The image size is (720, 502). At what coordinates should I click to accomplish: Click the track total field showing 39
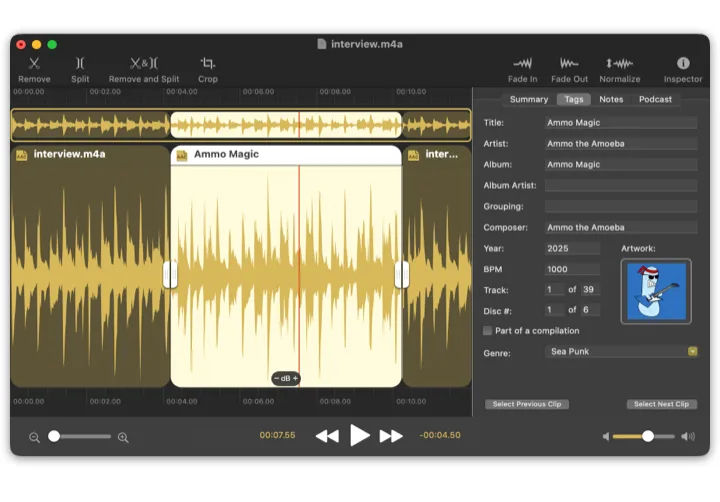pyautogui.click(x=591, y=290)
